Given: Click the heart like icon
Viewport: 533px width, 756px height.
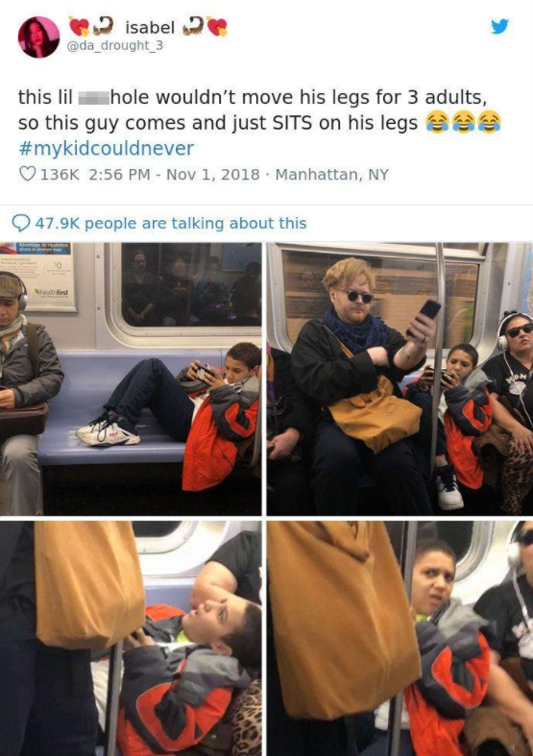Looking at the screenshot, I should pyautogui.click(x=28, y=174).
